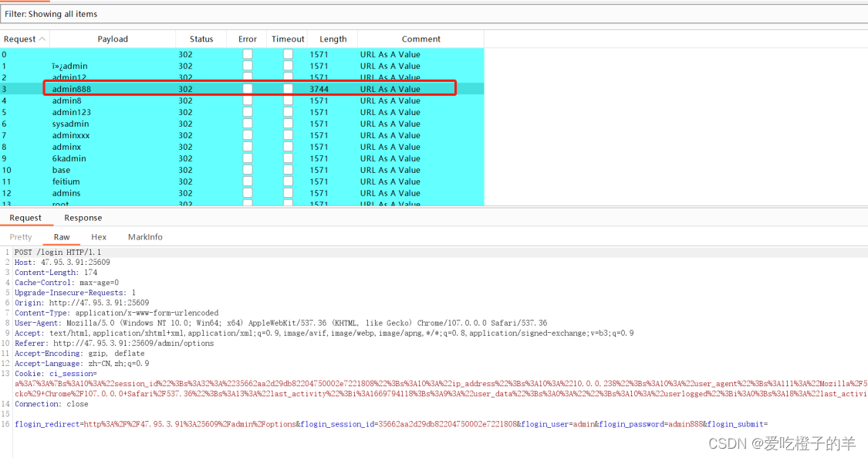
Task: Click the Accept-Encoding header line
Action: click(x=79, y=353)
